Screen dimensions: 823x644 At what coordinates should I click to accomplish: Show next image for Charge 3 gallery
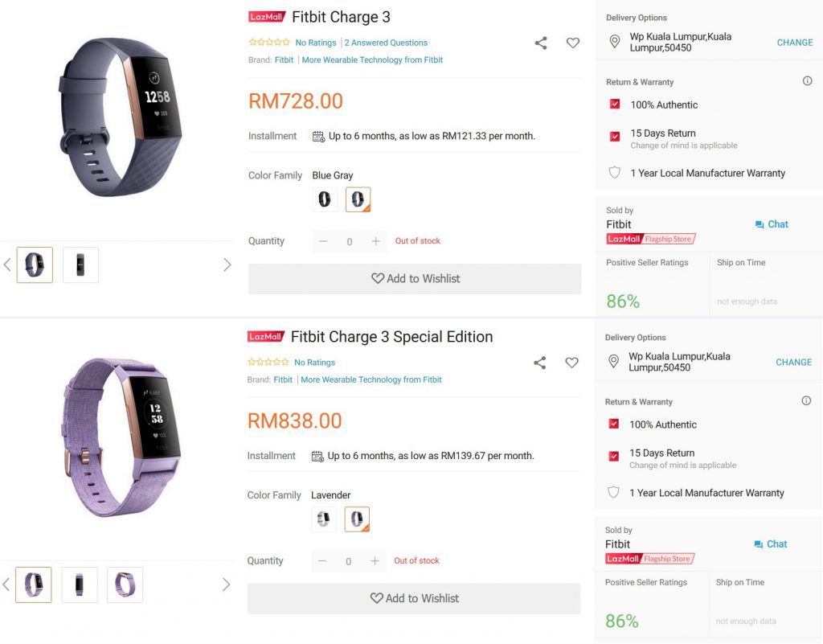click(x=227, y=265)
